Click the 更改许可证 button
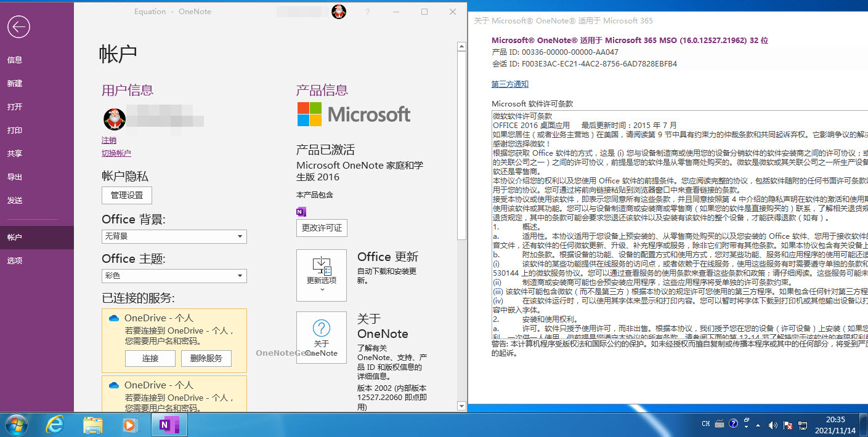The height and width of the screenshot is (437, 868). 322,228
